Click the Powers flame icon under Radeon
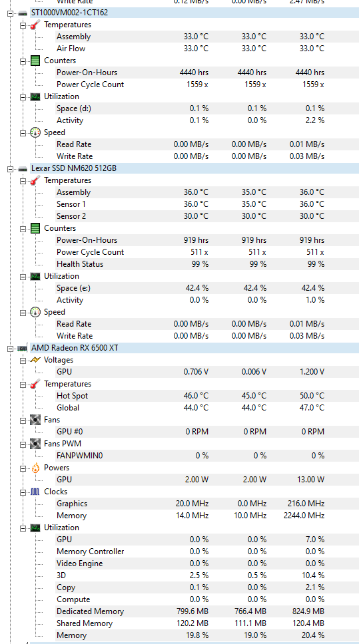Image resolution: width=359 pixels, height=644 pixels. click(x=35, y=468)
